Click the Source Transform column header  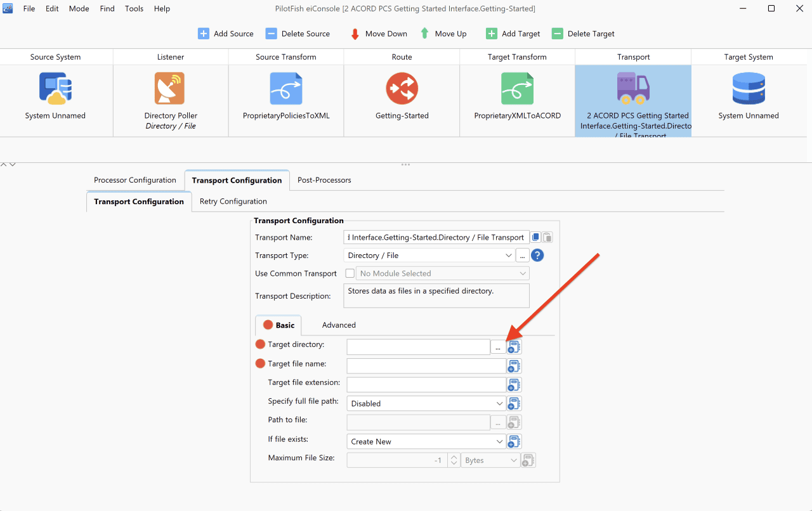pos(286,57)
